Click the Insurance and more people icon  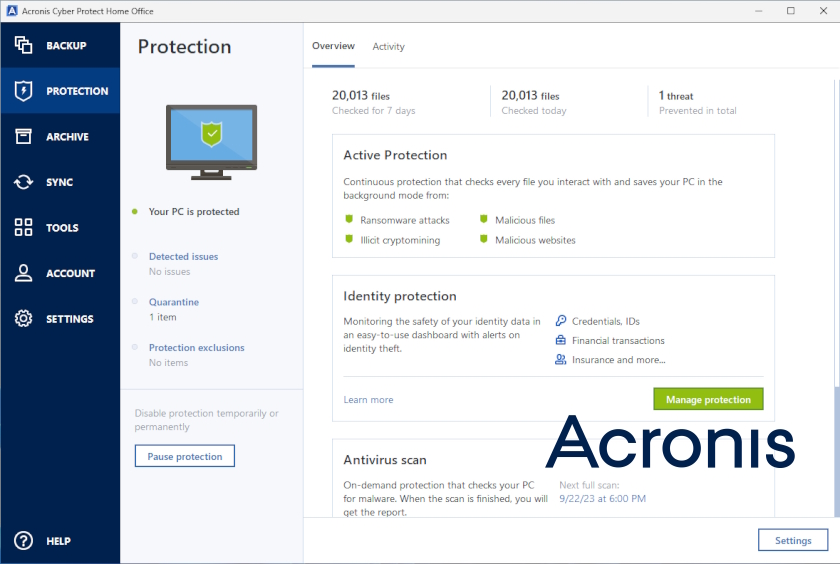560,359
